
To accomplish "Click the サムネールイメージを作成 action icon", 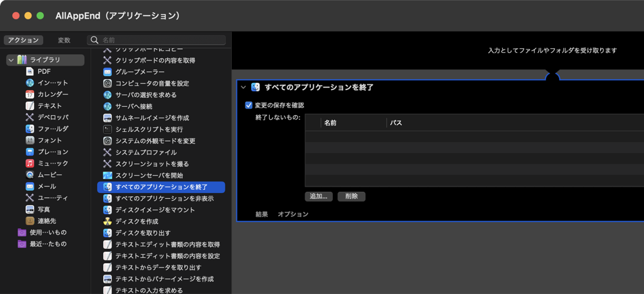I will [x=107, y=118].
